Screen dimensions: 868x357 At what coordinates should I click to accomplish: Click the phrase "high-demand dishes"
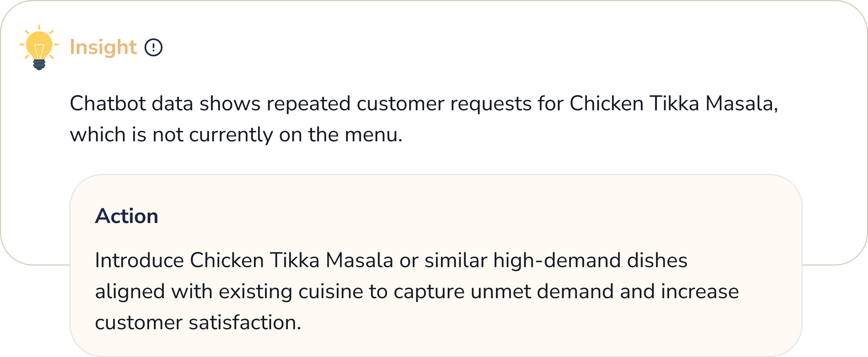pos(590,260)
